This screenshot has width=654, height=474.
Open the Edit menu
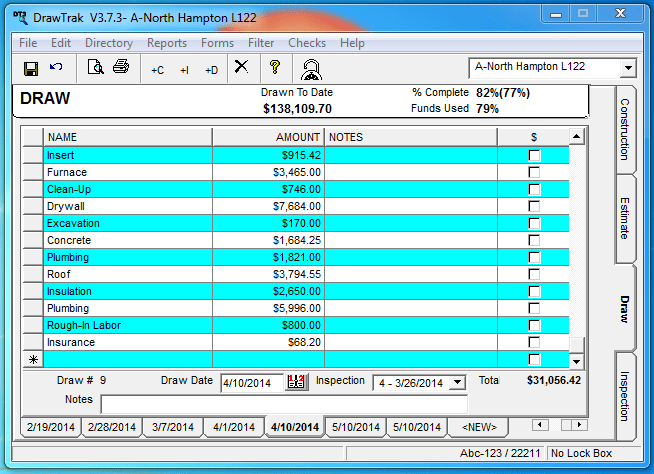click(x=61, y=43)
